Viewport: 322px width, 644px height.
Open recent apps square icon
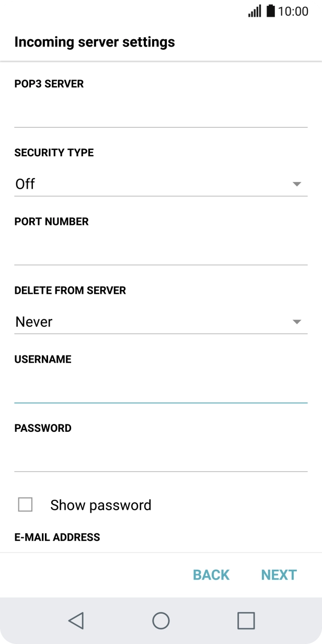pos(246,620)
